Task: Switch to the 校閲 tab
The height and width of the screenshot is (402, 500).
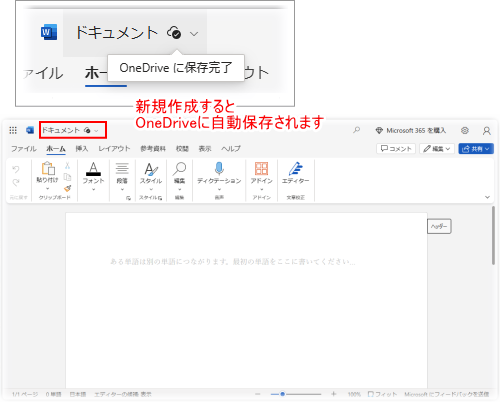Action: pyautogui.click(x=182, y=149)
